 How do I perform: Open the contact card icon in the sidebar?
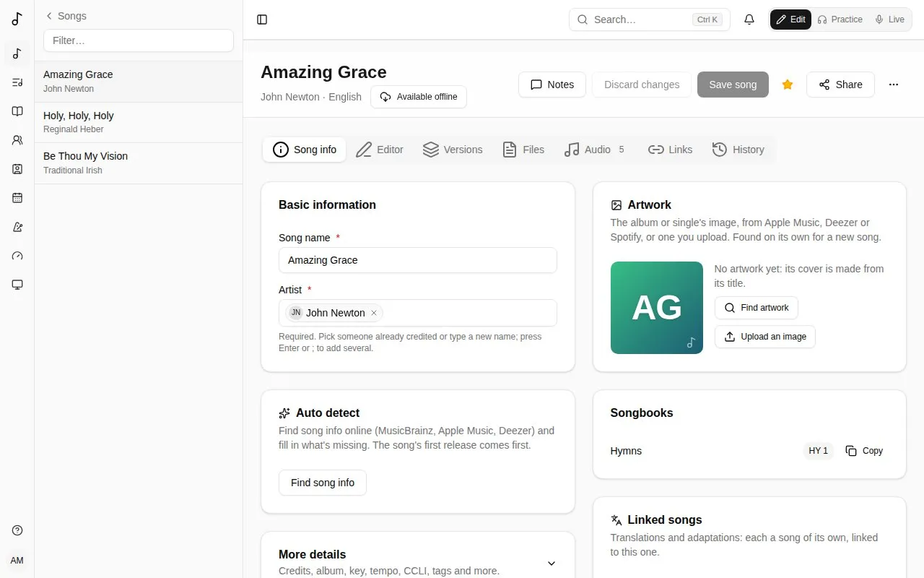pos(17,169)
